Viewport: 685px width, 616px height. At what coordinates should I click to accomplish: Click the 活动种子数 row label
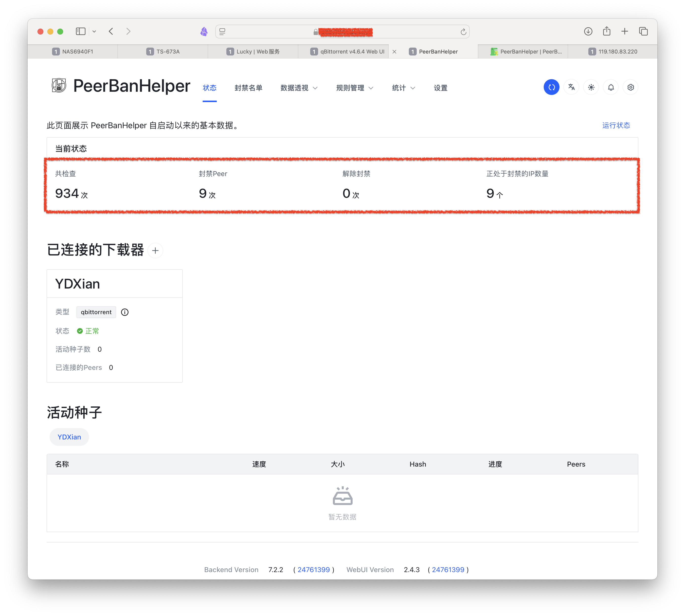[73, 349]
